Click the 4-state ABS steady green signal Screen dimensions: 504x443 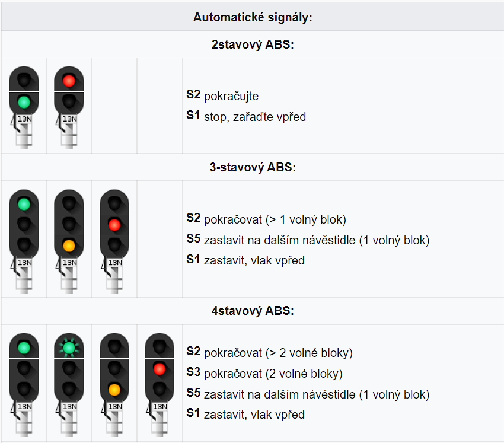(24, 385)
